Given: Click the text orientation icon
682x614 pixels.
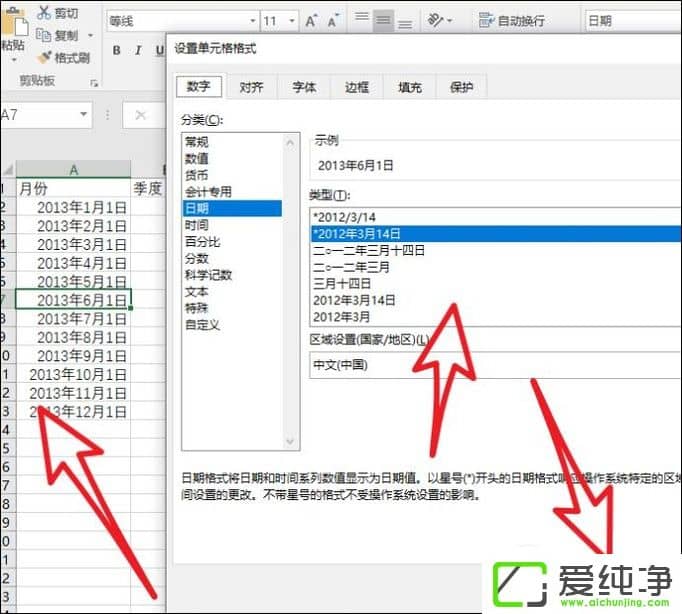Looking at the screenshot, I should [436, 20].
